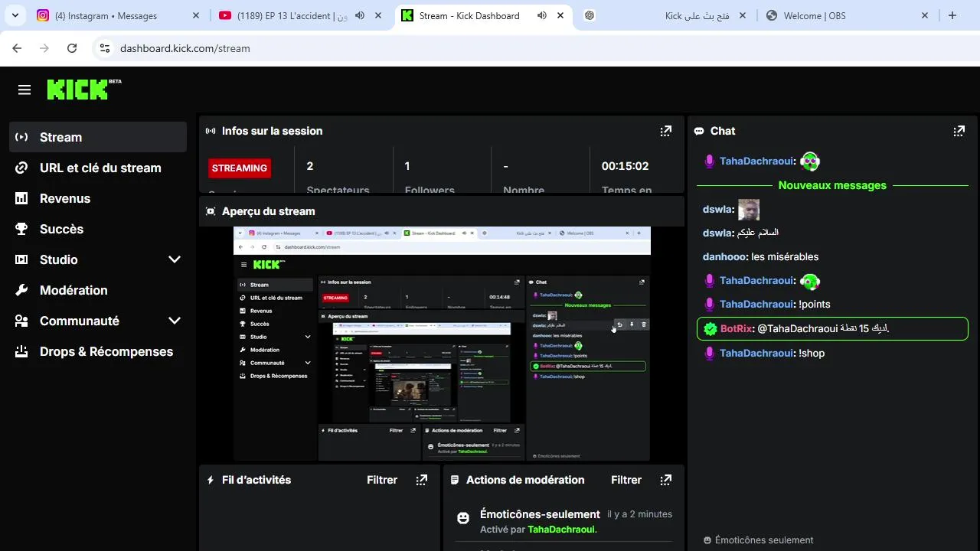Screen dimensions: 980x551
Task: Click the Drops & Récompenses gift icon
Action: coord(21,351)
